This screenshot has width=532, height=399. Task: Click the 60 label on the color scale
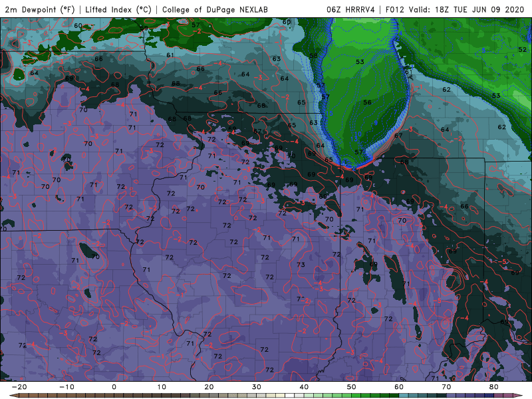pyautogui.click(x=399, y=387)
